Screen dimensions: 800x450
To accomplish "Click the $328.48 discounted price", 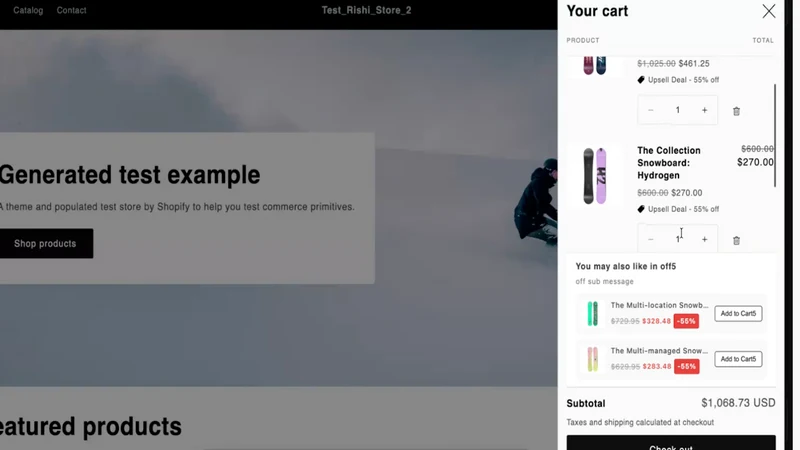I will point(657,321).
